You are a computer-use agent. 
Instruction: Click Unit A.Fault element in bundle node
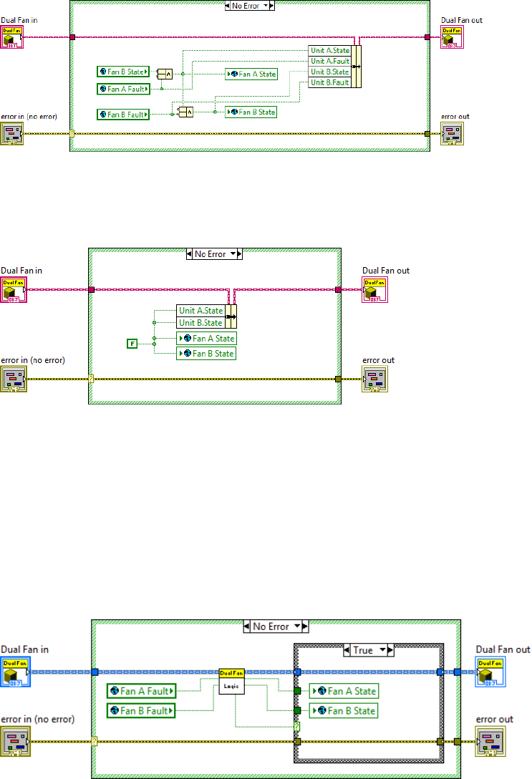330,61
